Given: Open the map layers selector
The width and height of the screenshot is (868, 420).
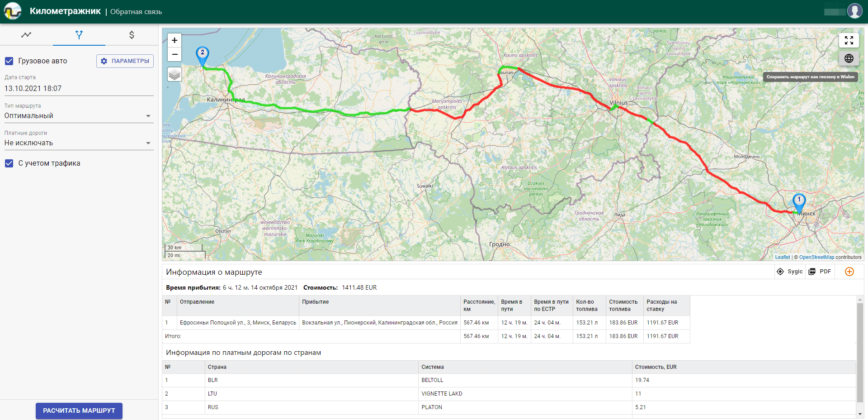Looking at the screenshot, I should [175, 74].
